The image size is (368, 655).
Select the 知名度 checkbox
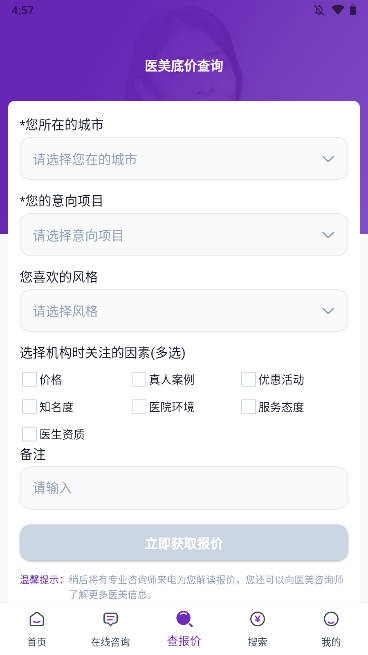[x=29, y=407]
